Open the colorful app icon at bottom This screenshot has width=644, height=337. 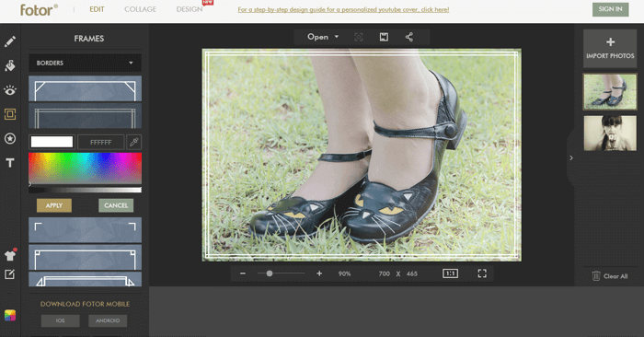(10, 315)
